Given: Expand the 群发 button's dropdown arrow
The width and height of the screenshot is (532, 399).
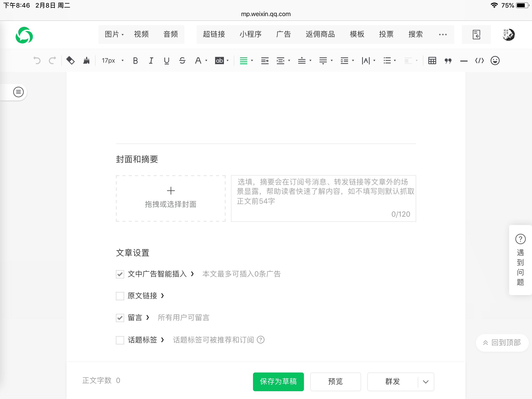Looking at the screenshot, I should 425,382.
